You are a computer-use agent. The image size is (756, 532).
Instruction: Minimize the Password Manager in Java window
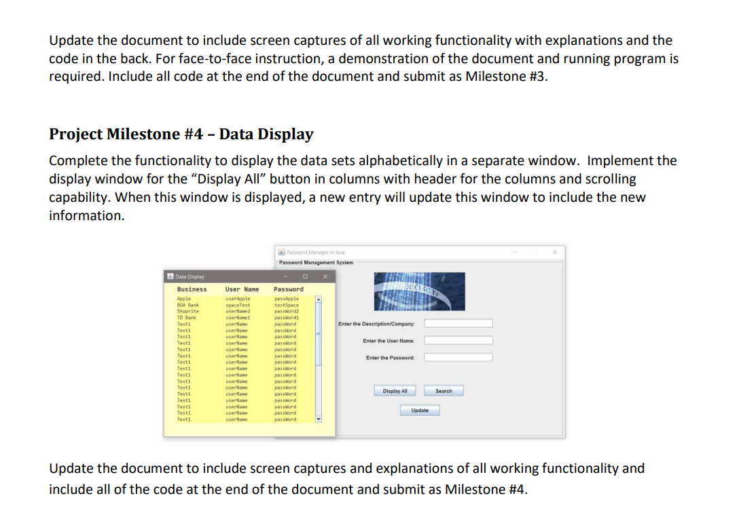[x=515, y=252]
